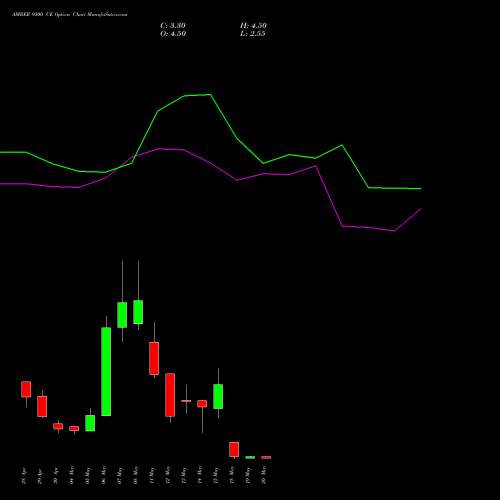Click the 05 May date label
This screenshot has width=500, height=500.
pyautogui.click(x=88, y=475)
